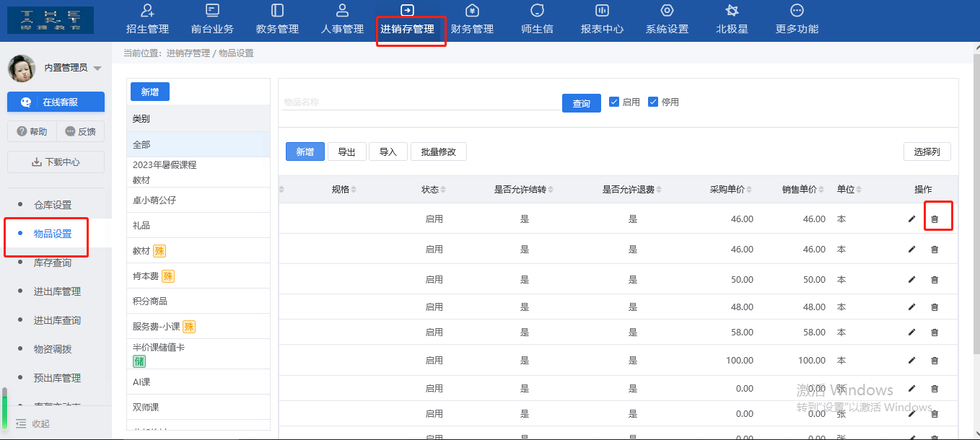This screenshot has height=440, width=980.
Task: Click the administrator avatar photo
Action: [x=22, y=68]
